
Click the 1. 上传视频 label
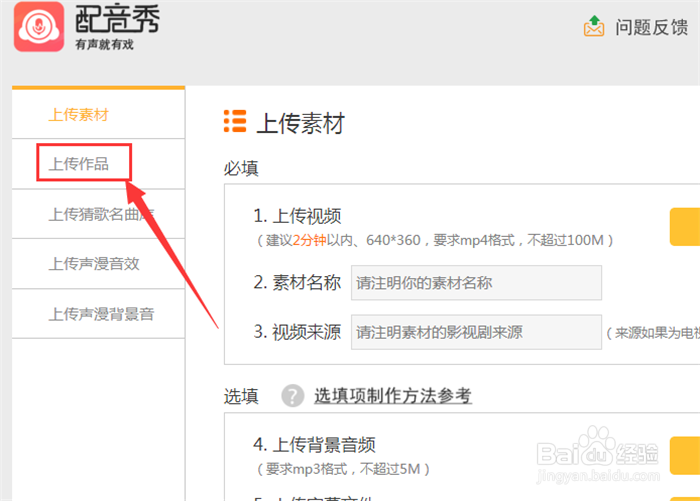pyautogui.click(x=297, y=216)
